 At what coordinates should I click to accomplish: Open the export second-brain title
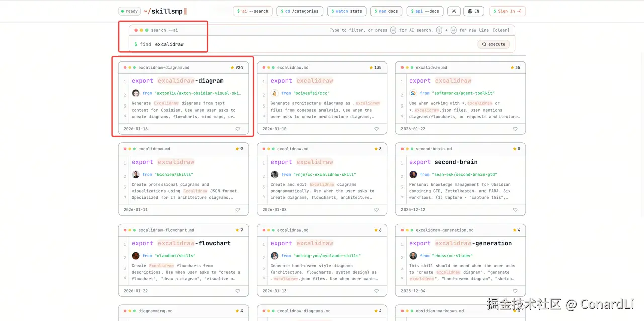tap(443, 162)
